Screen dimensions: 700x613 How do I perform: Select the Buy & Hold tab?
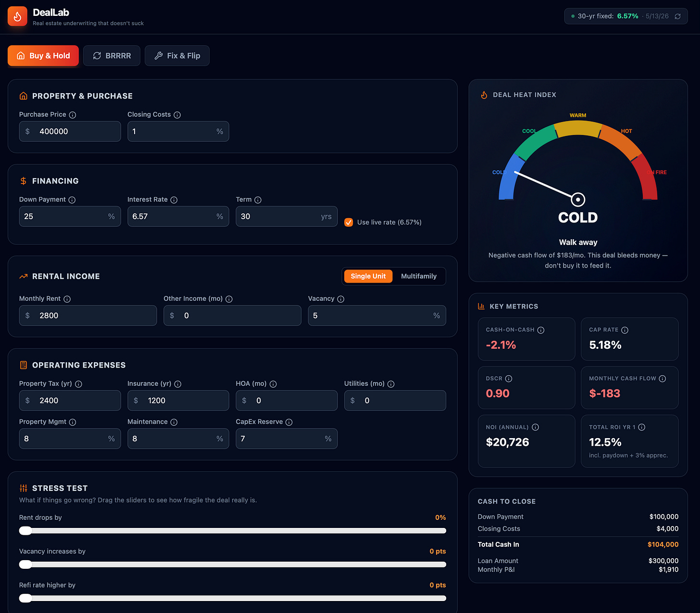[x=43, y=56]
